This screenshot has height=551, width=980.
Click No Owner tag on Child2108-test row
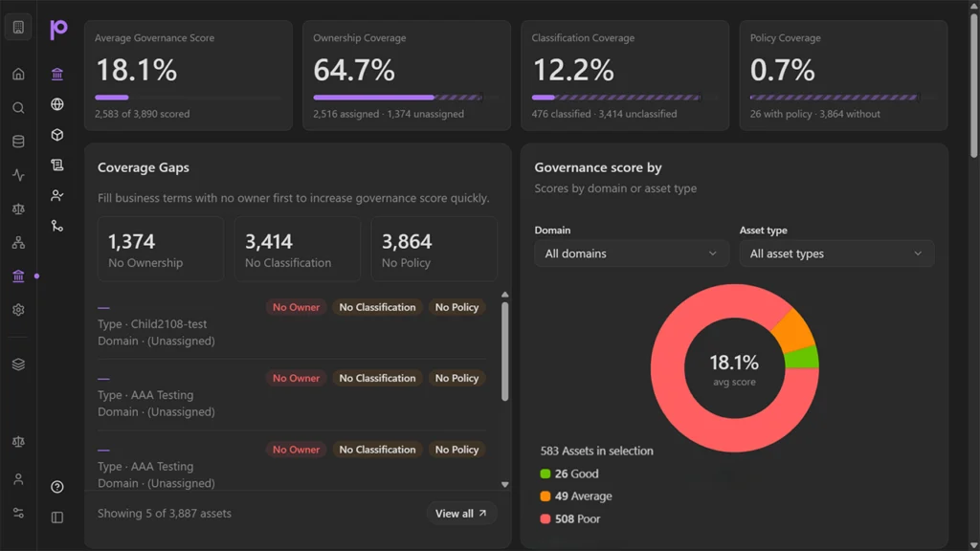click(x=297, y=307)
